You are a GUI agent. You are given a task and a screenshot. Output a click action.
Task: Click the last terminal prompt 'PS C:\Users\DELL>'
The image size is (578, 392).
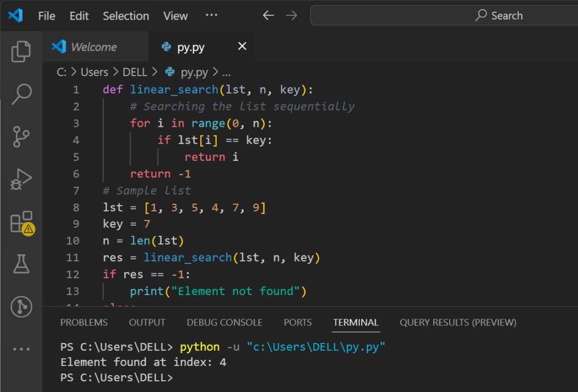click(116, 378)
